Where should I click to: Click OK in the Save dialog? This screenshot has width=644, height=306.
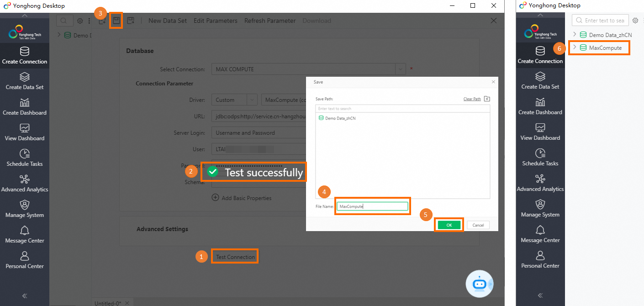449,225
